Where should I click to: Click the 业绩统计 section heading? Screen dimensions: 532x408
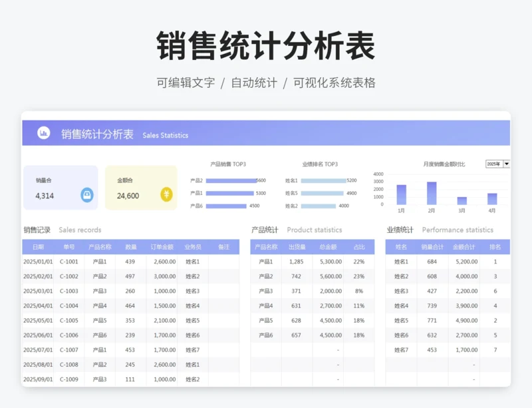(400, 230)
